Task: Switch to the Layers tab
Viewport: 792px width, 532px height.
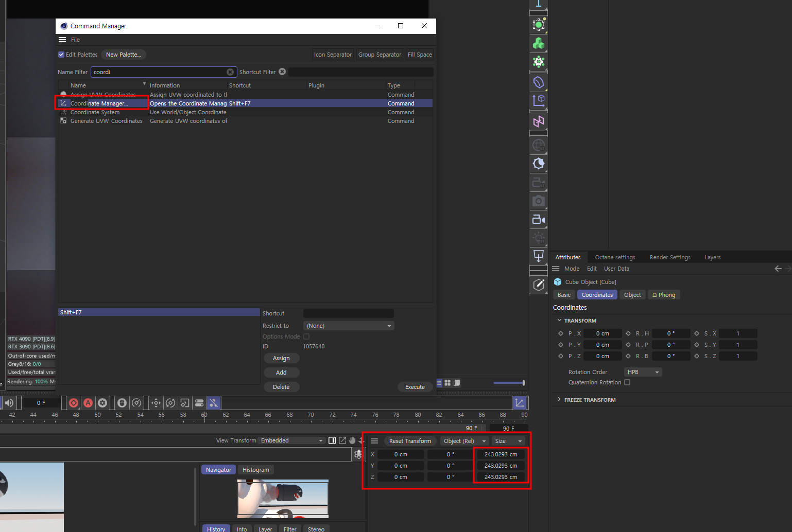Action: [x=713, y=257]
